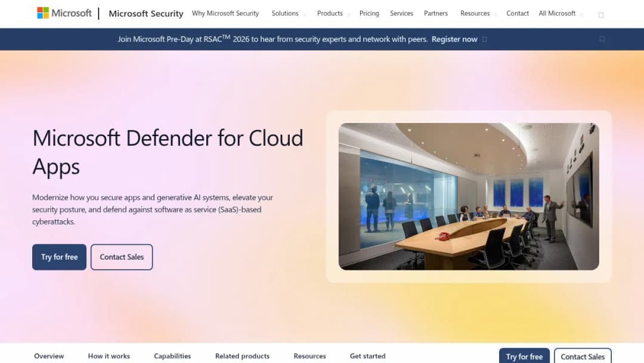
Task: Click the 'Modernize how you secure apps' paragraph
Action: click(153, 209)
